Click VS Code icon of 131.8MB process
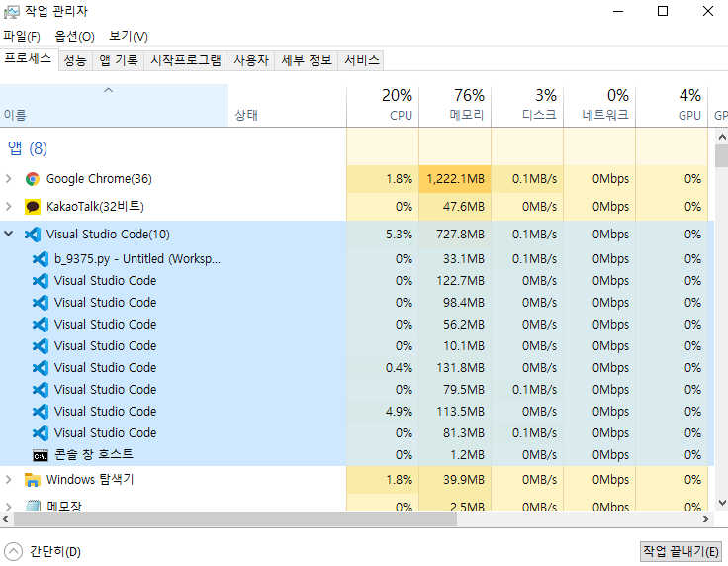This screenshot has width=728, height=566. coord(41,368)
